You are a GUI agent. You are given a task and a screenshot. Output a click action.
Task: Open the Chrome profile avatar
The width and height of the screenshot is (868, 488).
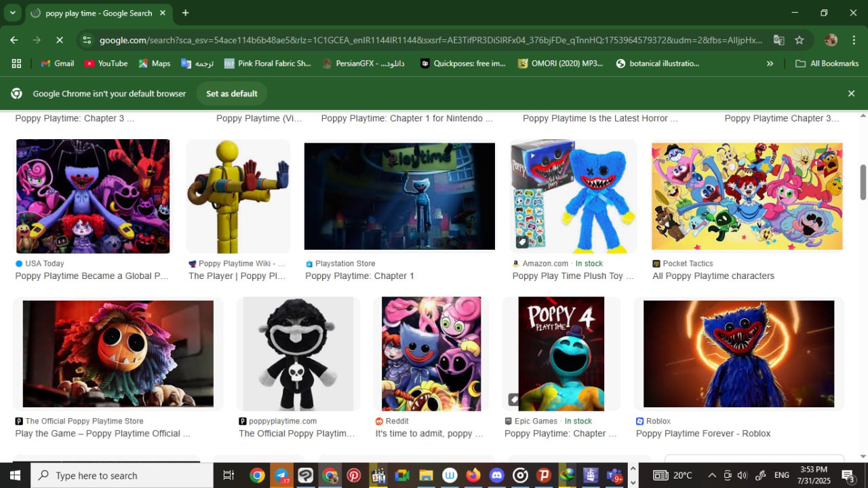(x=831, y=40)
